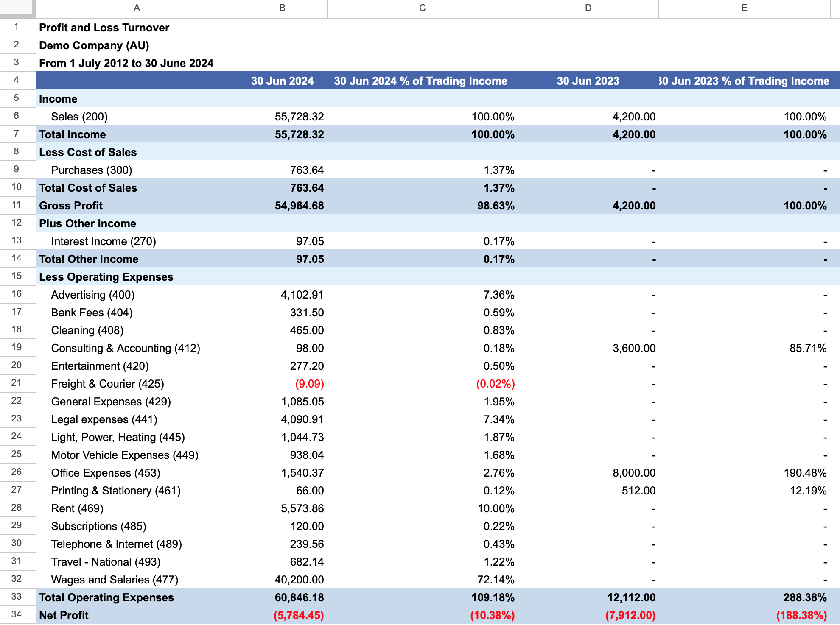Click the '30 Jun 2023' header cell
The width and height of the screenshot is (840, 625).
point(588,81)
